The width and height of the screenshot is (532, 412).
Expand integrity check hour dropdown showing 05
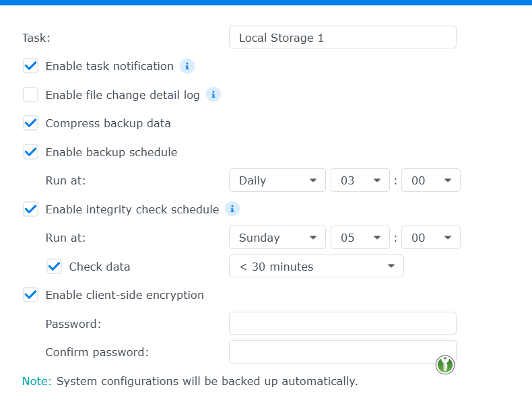360,238
